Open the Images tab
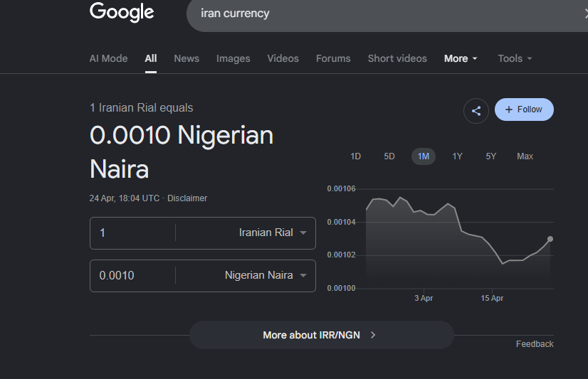This screenshot has width=588, height=379. tap(233, 58)
